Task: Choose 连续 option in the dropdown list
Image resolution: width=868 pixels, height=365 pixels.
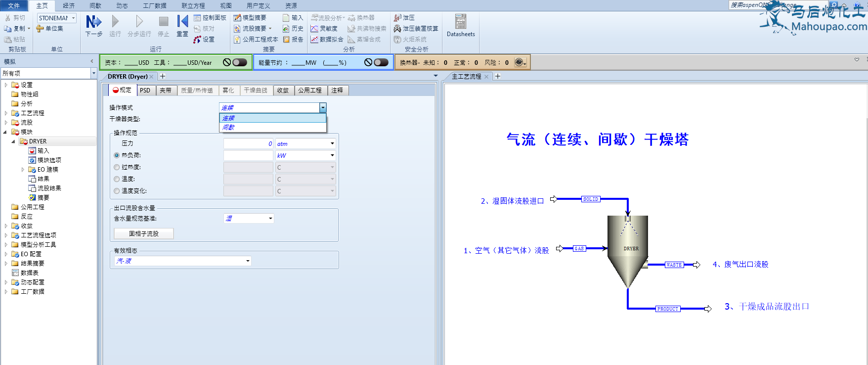Action: 273,118
